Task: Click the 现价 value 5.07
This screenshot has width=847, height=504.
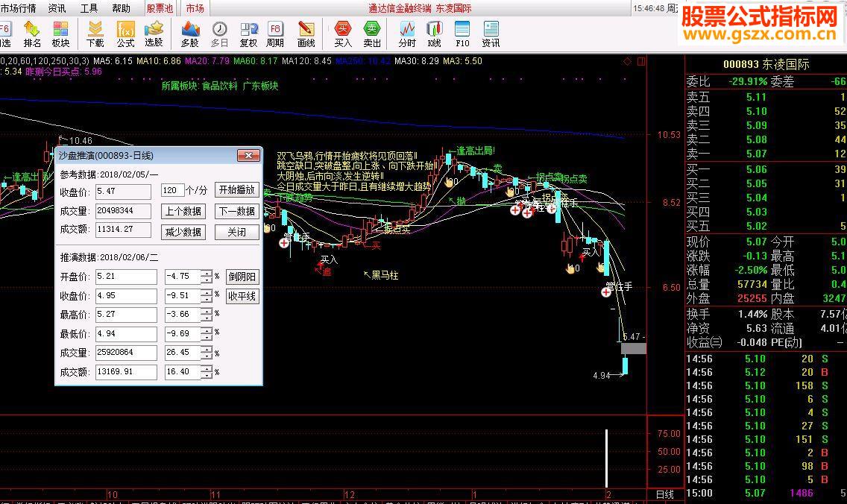Action: 756,242
